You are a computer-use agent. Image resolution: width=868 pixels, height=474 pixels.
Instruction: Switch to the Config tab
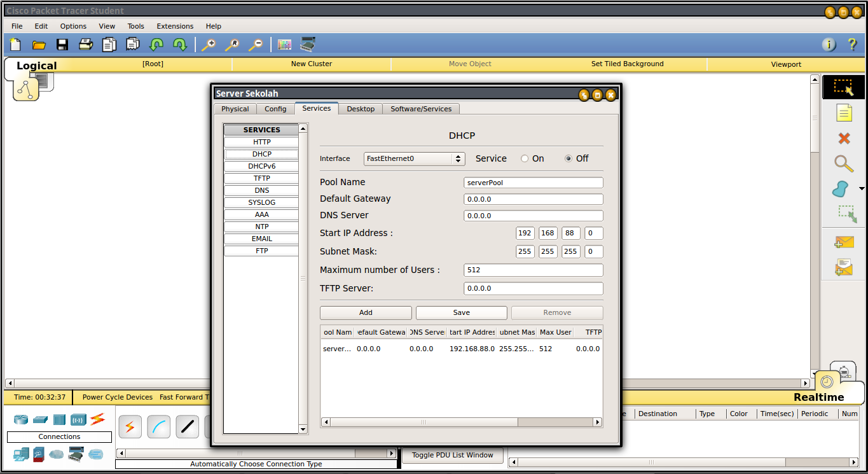[x=275, y=109]
